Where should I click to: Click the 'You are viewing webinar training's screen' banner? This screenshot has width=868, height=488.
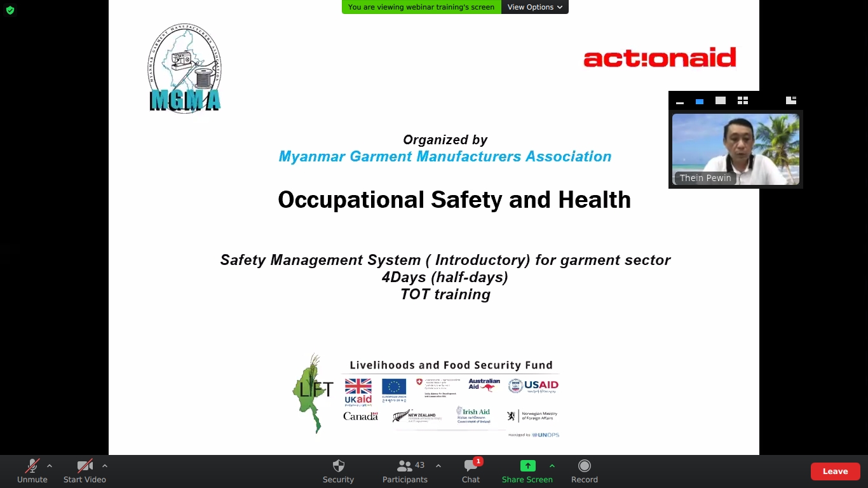point(421,7)
